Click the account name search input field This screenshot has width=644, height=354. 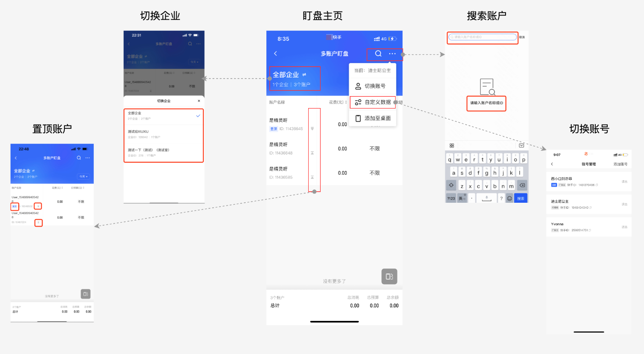(x=483, y=37)
